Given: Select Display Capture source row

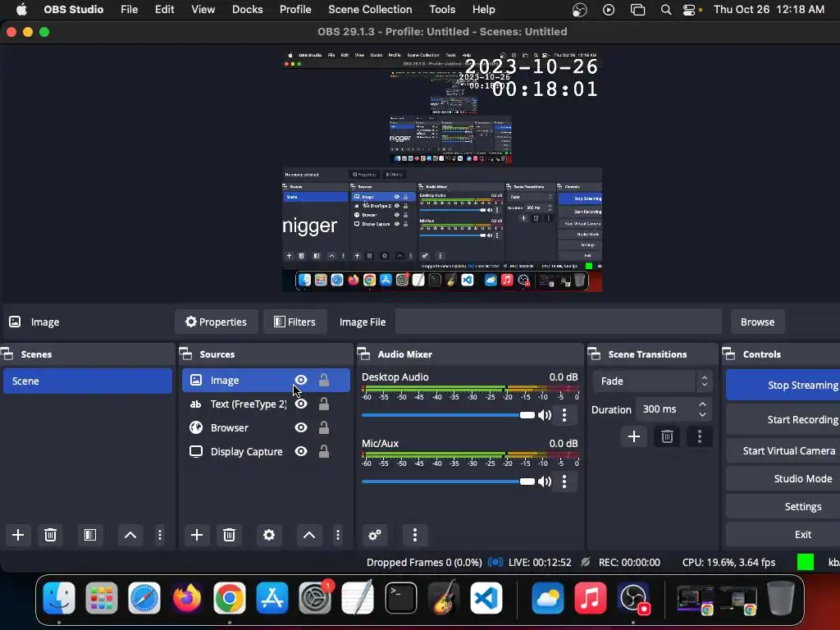Looking at the screenshot, I should pos(266,451).
